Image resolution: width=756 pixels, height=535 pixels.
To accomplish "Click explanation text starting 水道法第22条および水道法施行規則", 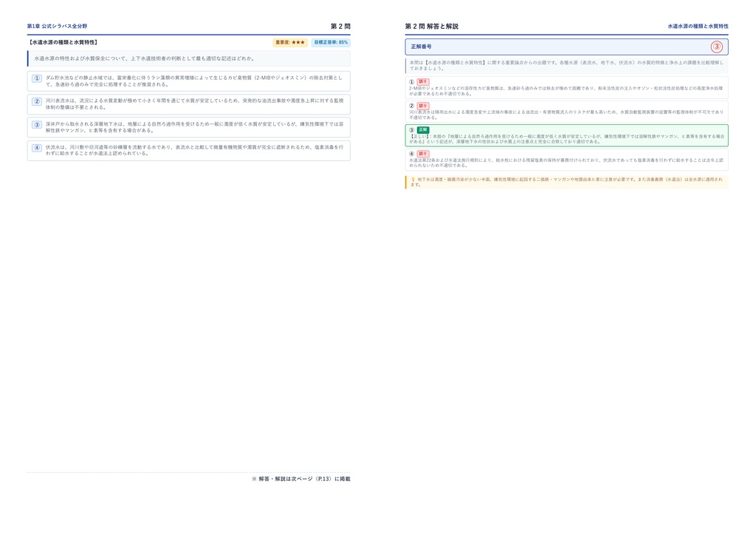I will click(x=566, y=163).
